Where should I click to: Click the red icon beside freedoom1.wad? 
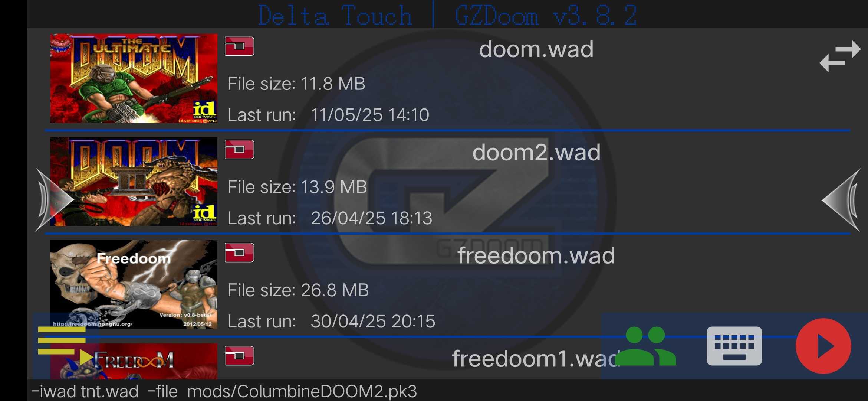(239, 356)
